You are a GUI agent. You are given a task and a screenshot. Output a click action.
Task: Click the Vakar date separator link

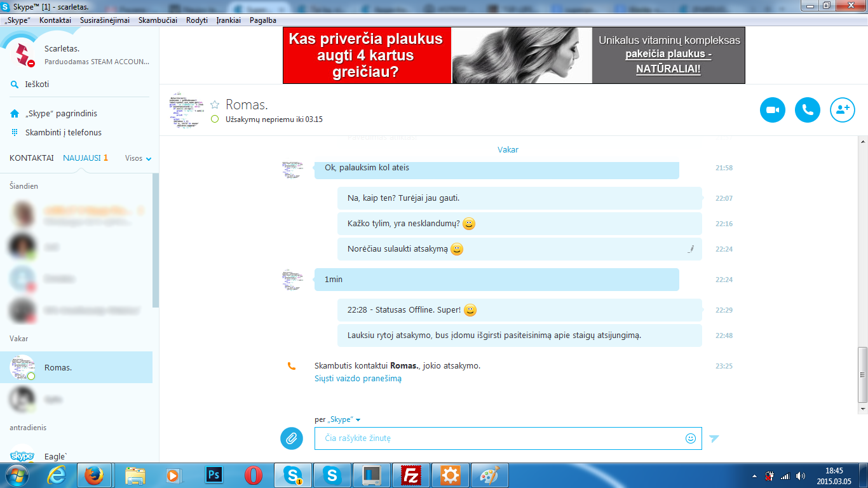(x=508, y=149)
